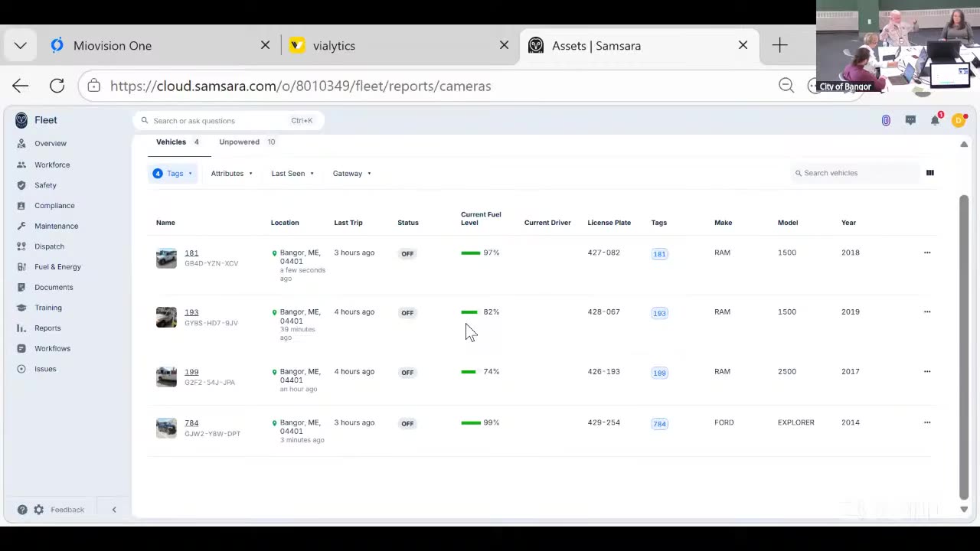The height and width of the screenshot is (551, 980).
Task: Select the Vehicles tab
Action: (178, 142)
